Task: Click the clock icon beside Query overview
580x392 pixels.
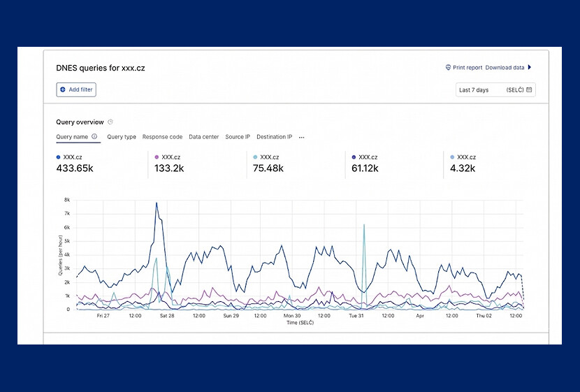Action: pos(110,122)
